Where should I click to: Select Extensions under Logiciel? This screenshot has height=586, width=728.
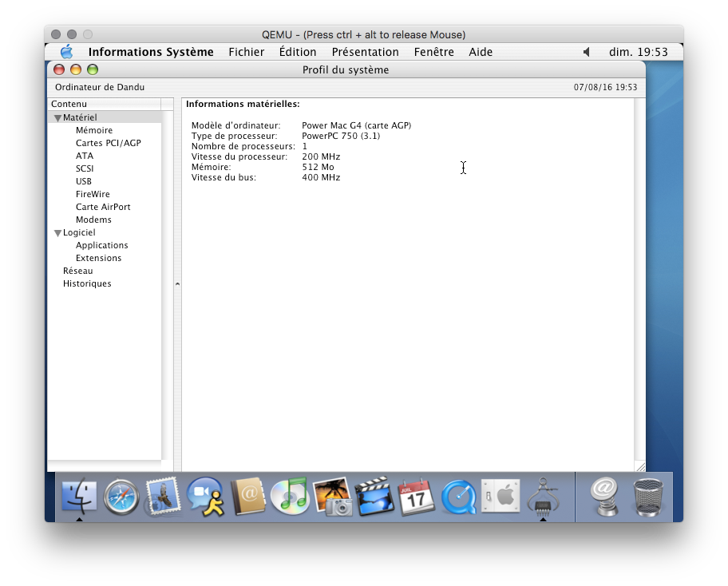[98, 258]
